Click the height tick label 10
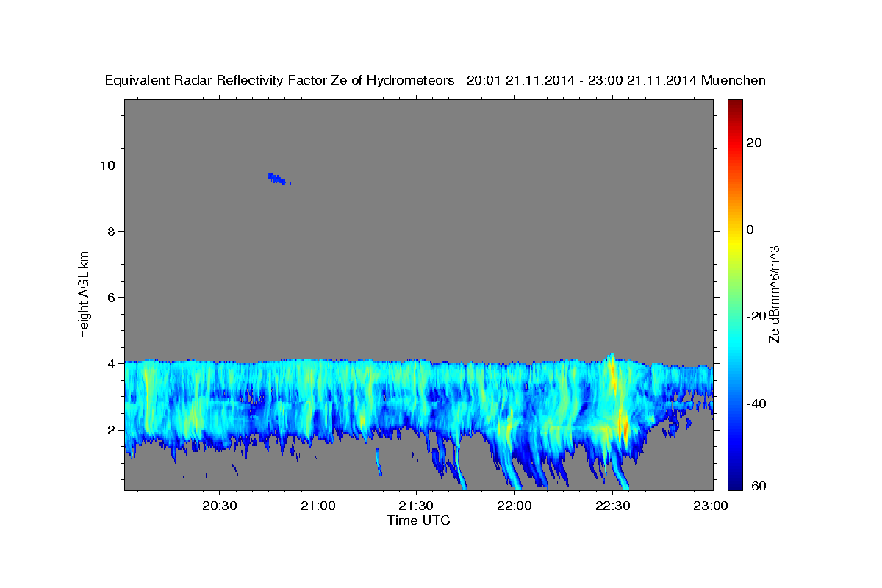This screenshot has width=882, height=588. [108, 165]
